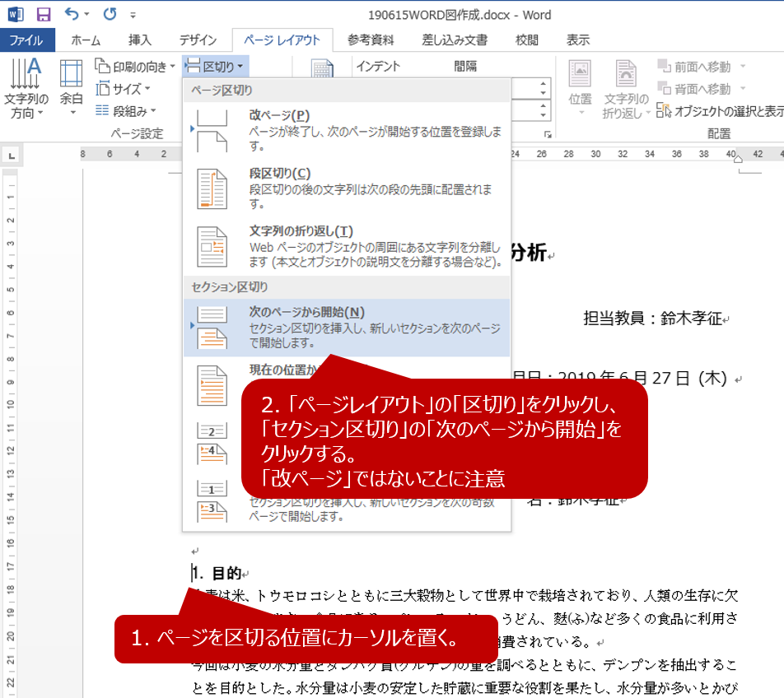Collapse the 区切り breaks dropdown button
The height and width of the screenshot is (698, 784).
(214, 67)
